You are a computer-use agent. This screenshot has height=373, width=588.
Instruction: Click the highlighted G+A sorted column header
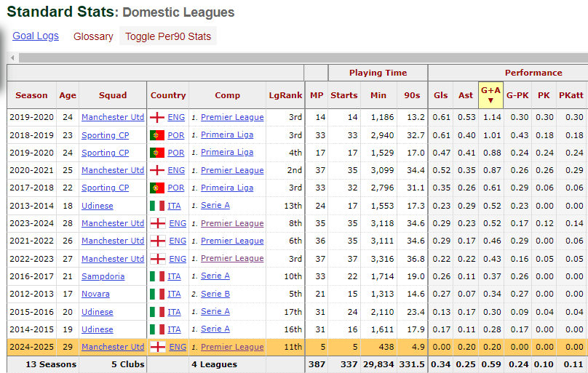pos(491,95)
